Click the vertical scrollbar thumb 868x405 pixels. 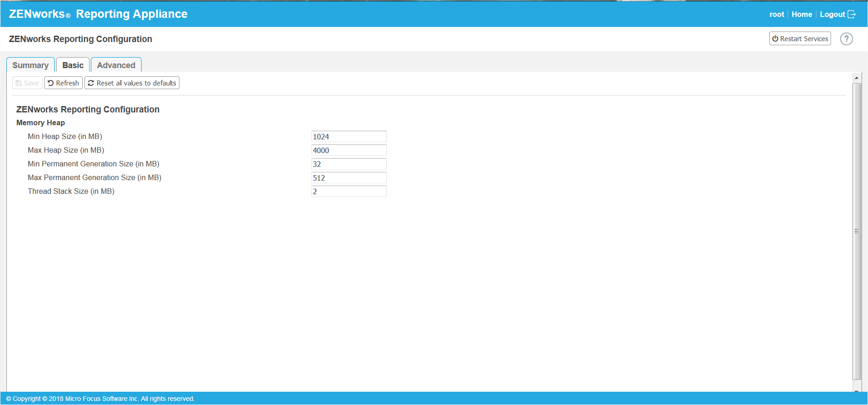coord(857,231)
